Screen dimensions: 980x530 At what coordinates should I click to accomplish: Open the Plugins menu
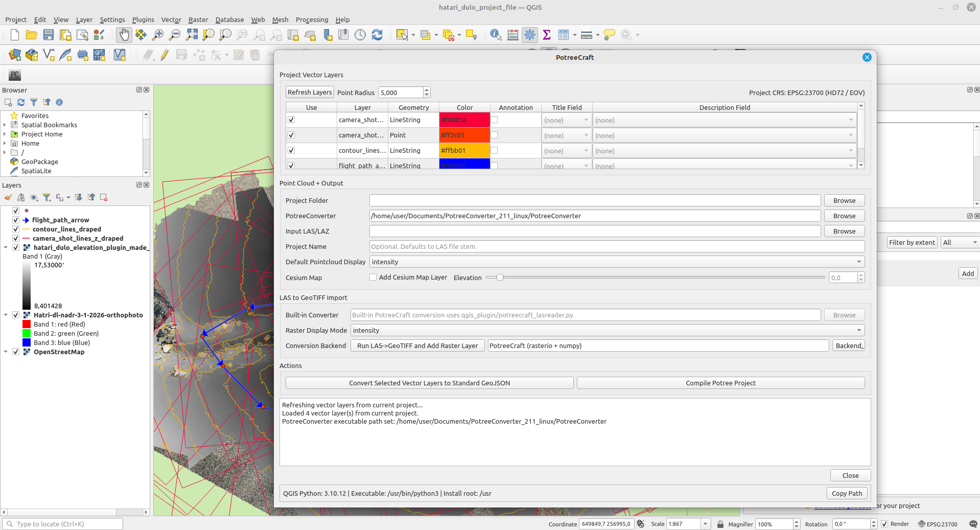pyautogui.click(x=143, y=19)
